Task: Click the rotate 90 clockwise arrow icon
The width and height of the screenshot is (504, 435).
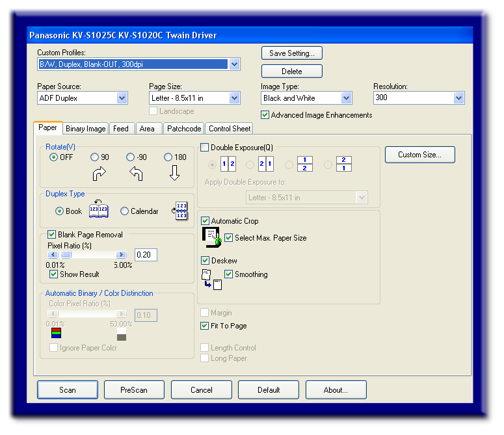Action: (99, 174)
